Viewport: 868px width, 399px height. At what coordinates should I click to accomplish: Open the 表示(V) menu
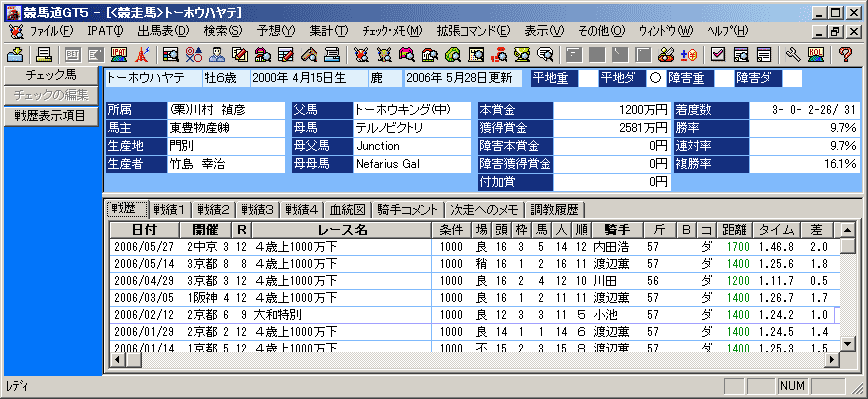544,31
